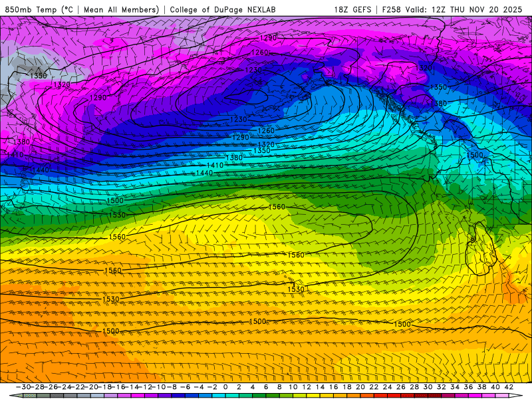Screen dimensions: 532x399
Task: Click the 'Mean All Members)' header text
Action: click(122, 9)
